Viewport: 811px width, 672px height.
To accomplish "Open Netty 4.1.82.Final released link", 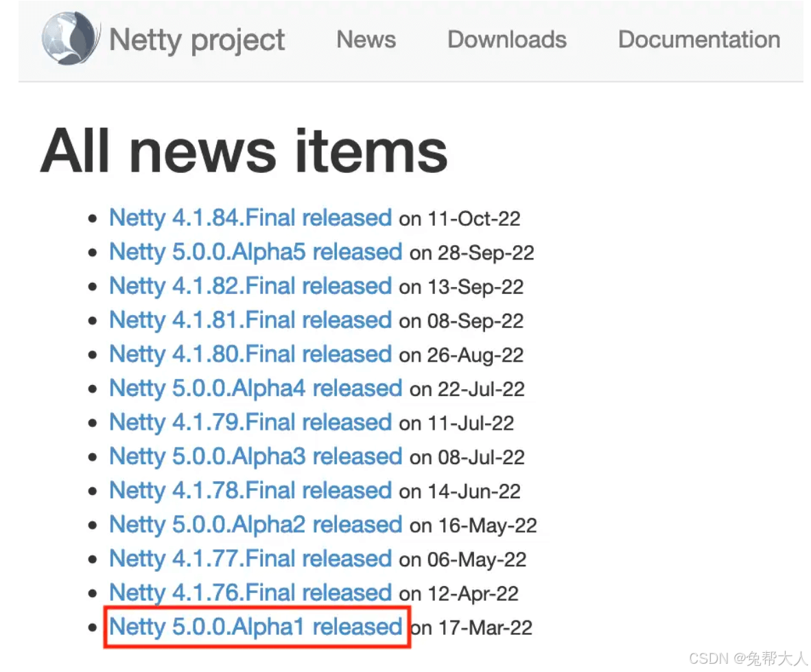I will point(250,286).
